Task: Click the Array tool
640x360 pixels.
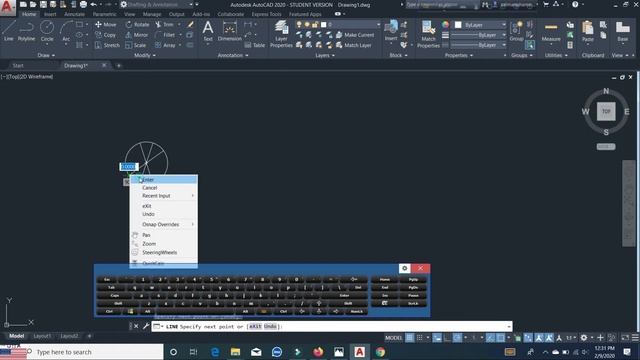Action: coord(165,45)
